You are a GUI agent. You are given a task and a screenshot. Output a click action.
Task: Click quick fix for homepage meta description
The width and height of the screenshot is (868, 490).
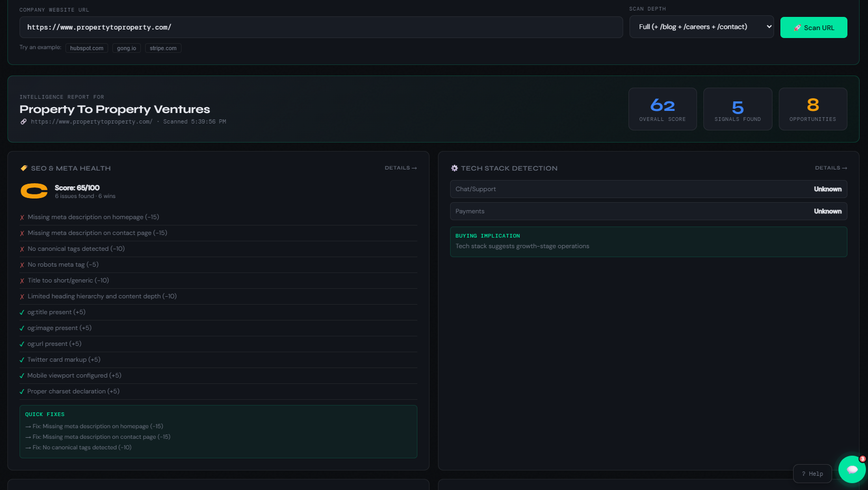(94, 426)
